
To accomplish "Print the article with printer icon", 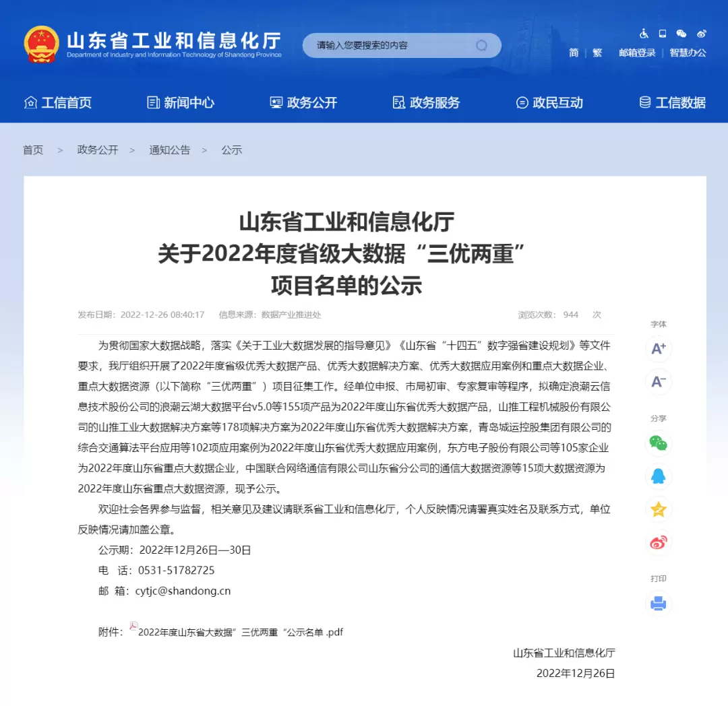I will [659, 604].
